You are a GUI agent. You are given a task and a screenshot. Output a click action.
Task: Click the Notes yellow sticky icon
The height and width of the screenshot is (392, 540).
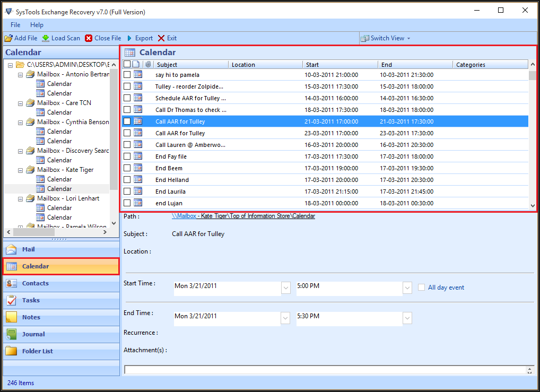point(11,317)
